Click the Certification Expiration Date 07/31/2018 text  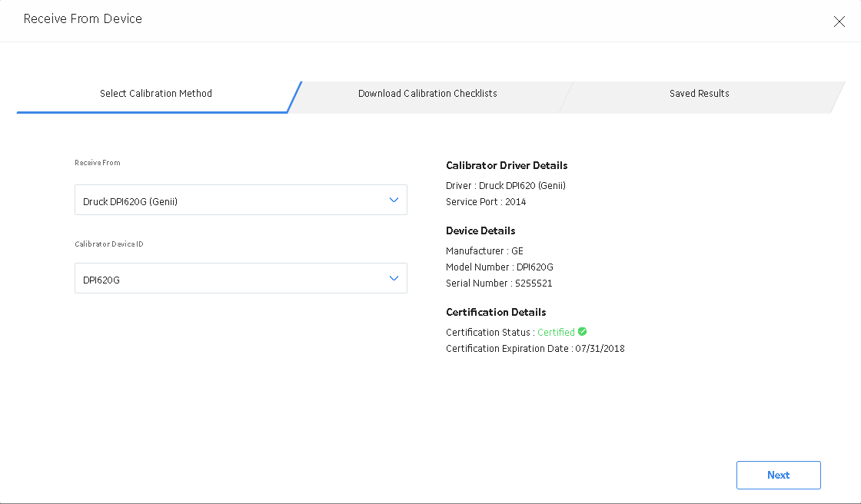tap(535, 349)
